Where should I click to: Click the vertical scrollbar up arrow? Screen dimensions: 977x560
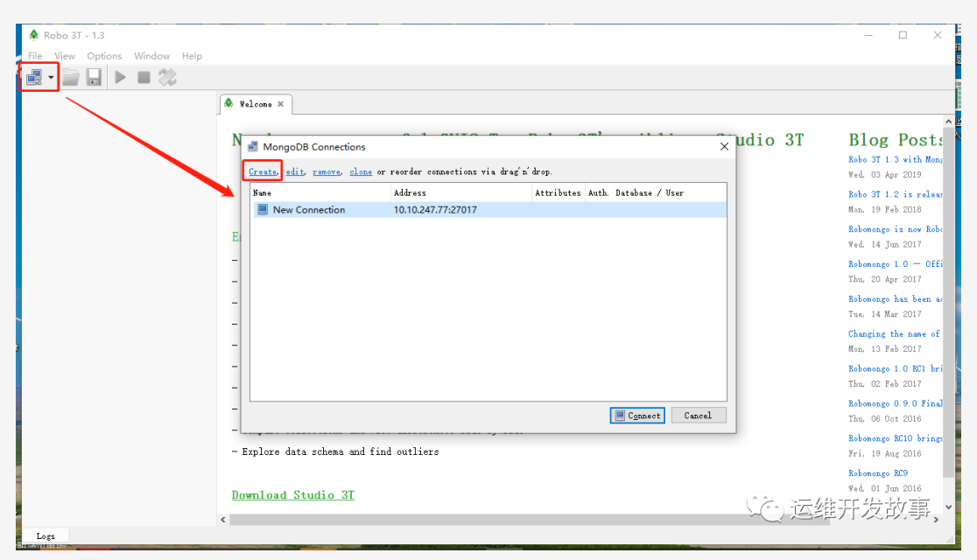click(x=948, y=122)
